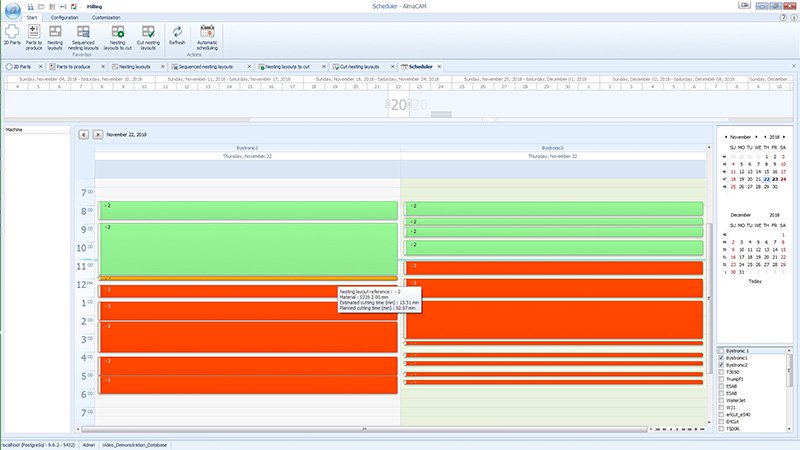Viewport: 800px width, 450px height.
Task: Uncheck the Bystronic2 machine checkbox
Action: (721, 365)
